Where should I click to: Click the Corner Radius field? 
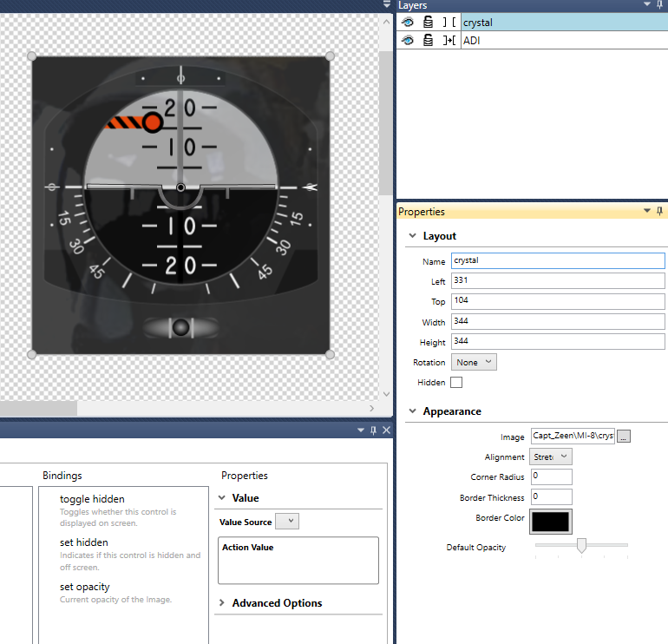click(x=551, y=476)
